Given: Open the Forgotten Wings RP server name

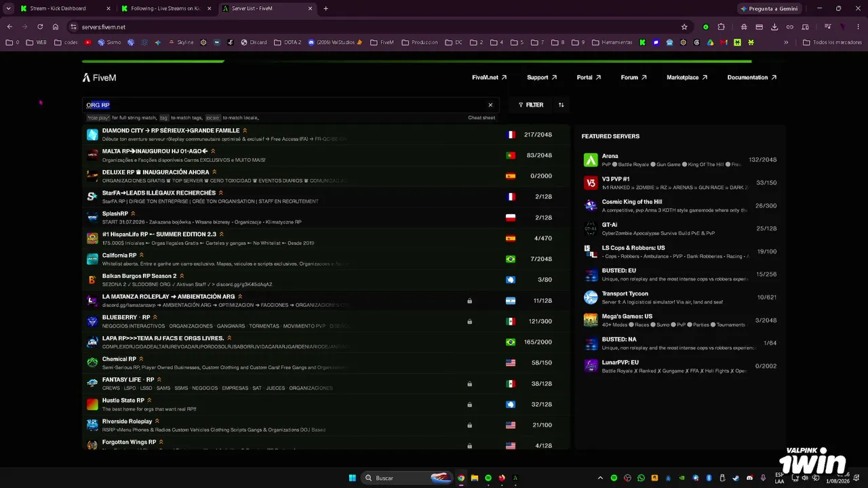Looking at the screenshot, I should (x=129, y=443).
